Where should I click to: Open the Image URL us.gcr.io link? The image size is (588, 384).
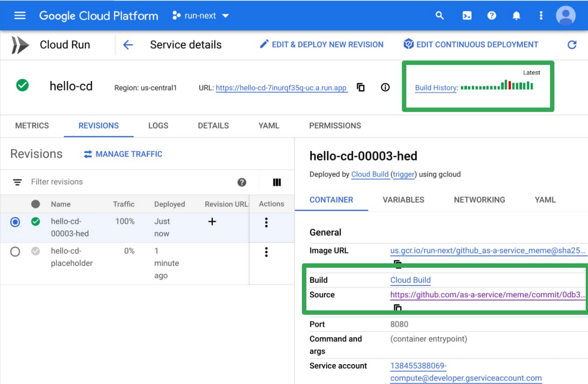click(x=488, y=251)
